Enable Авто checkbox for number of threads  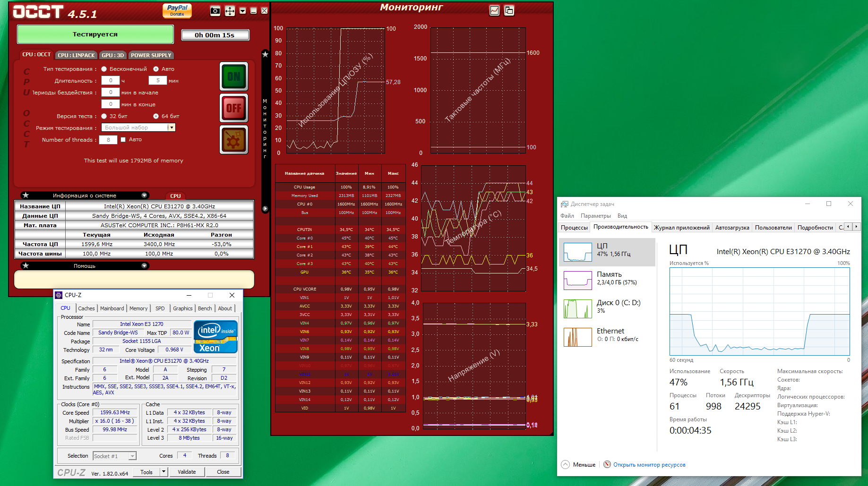tap(123, 140)
